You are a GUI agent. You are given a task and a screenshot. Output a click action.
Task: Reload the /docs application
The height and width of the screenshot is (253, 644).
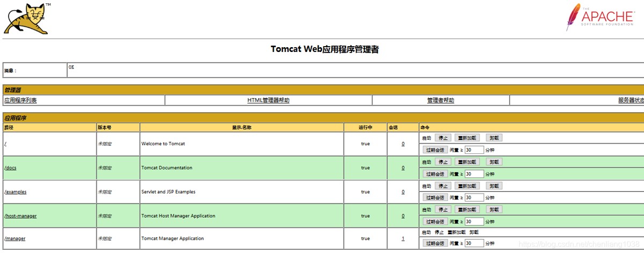click(x=467, y=162)
